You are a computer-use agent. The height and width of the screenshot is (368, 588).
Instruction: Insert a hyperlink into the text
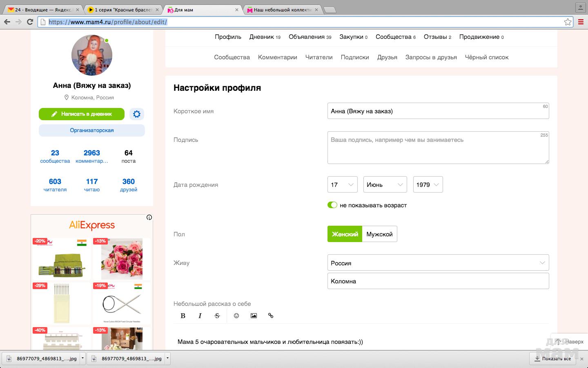tap(271, 316)
